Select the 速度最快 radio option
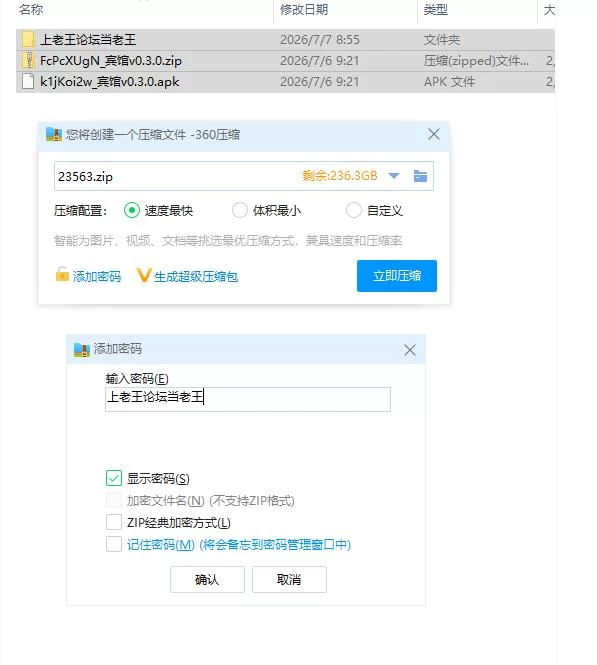This screenshot has height=665, width=597. click(131, 210)
